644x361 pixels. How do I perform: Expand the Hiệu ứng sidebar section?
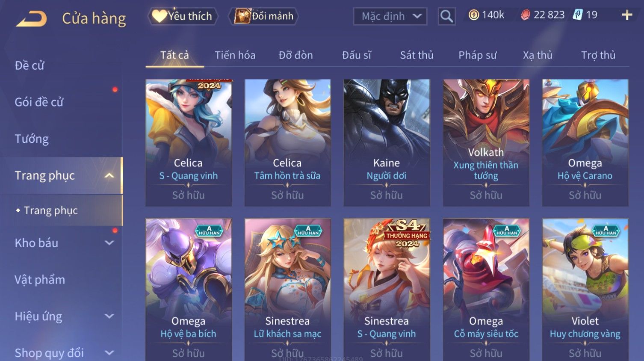109,317
